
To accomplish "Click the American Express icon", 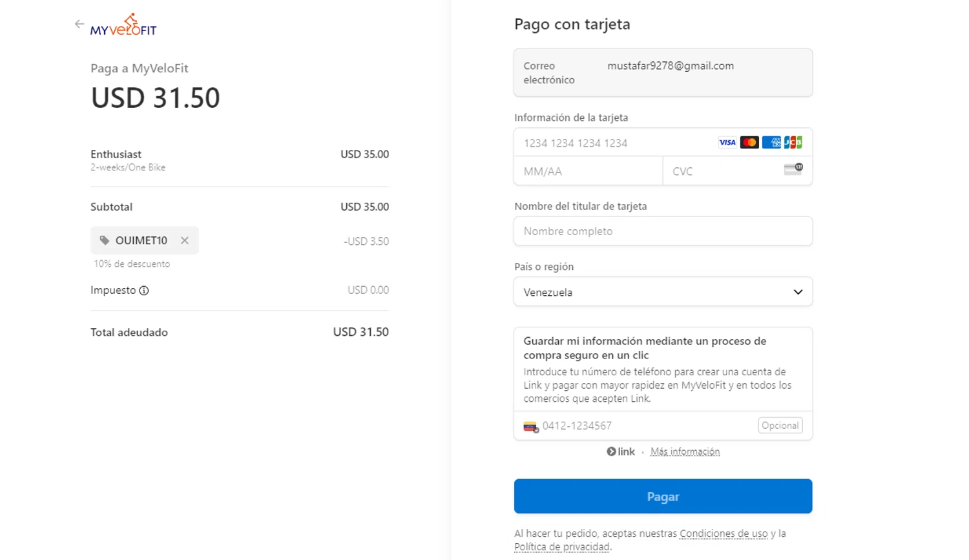I will coord(771,143).
